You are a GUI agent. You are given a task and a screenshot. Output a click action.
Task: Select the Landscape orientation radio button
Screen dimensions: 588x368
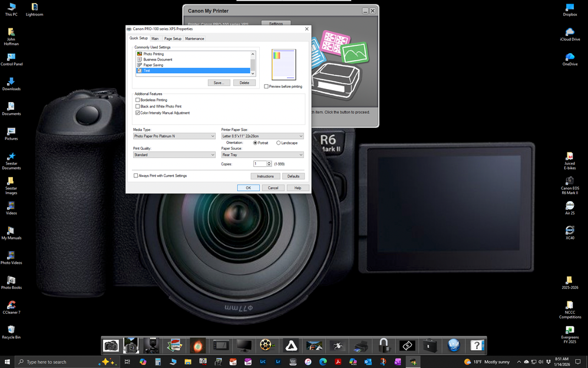click(x=278, y=142)
